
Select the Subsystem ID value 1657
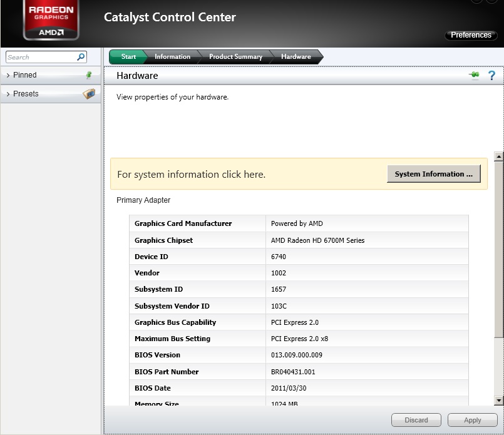coord(279,289)
